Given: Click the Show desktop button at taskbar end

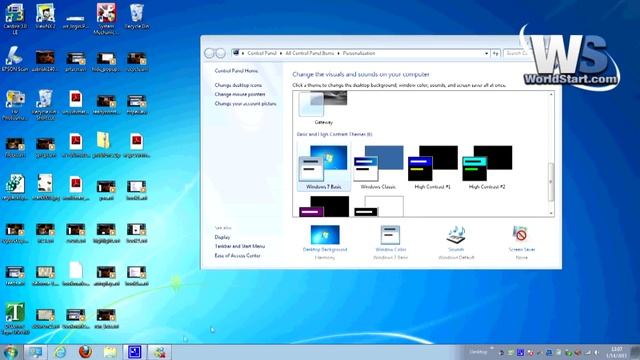Looking at the screenshot, I should click(x=636, y=352).
